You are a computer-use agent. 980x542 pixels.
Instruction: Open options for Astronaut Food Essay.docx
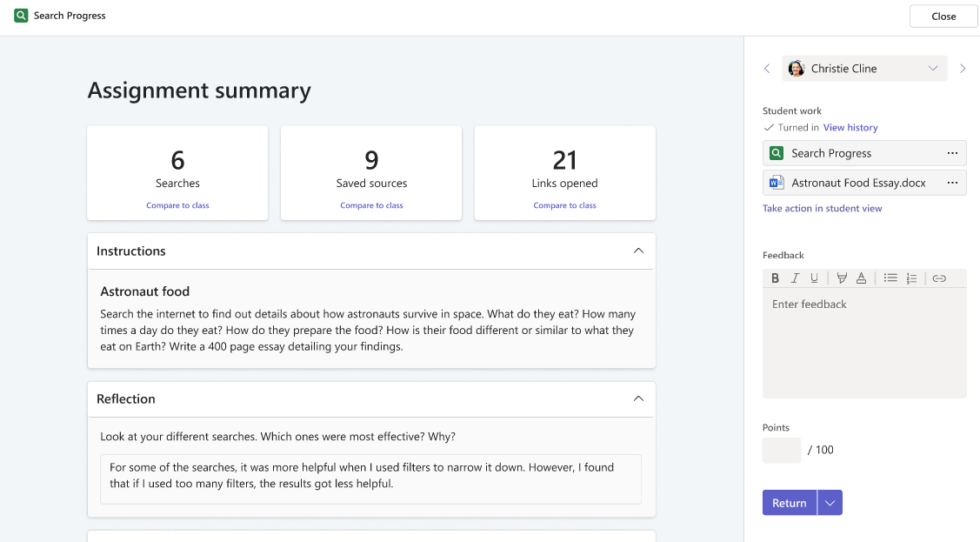click(x=954, y=183)
